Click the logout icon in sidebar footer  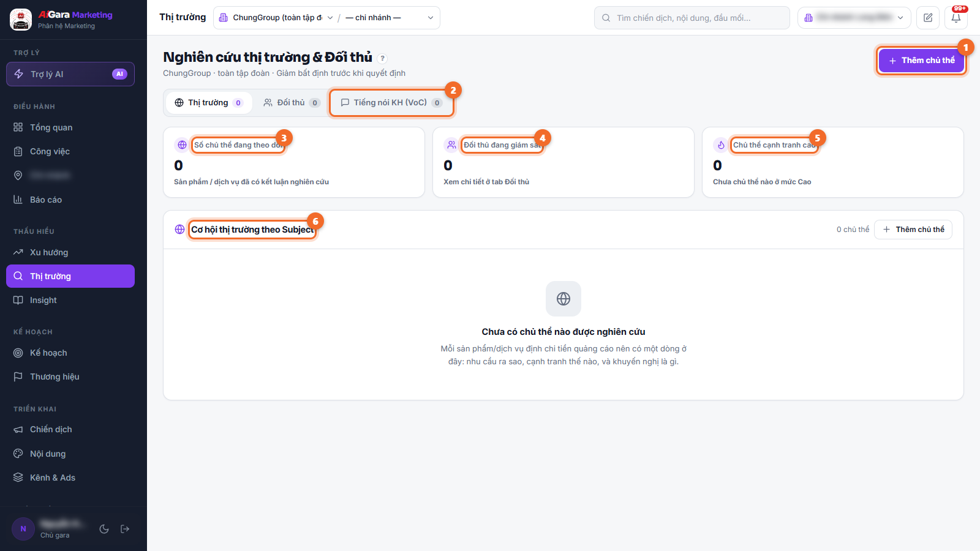pos(125,529)
